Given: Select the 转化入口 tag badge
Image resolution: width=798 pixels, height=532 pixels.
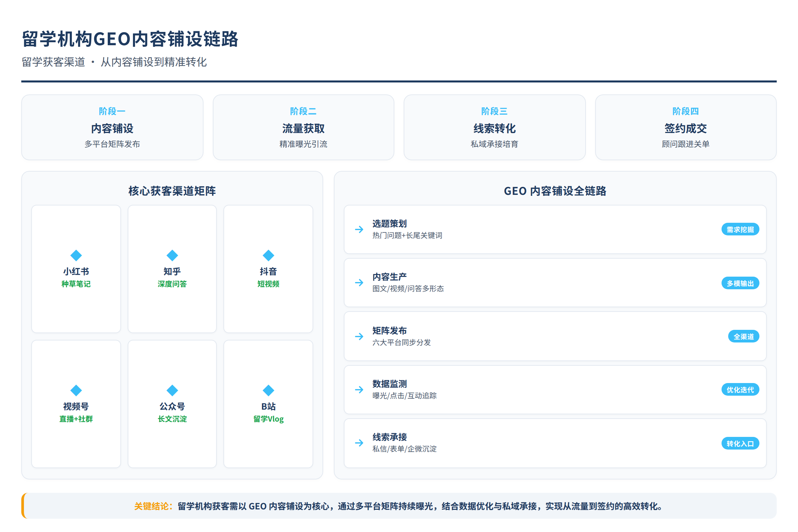Looking at the screenshot, I should point(740,443).
